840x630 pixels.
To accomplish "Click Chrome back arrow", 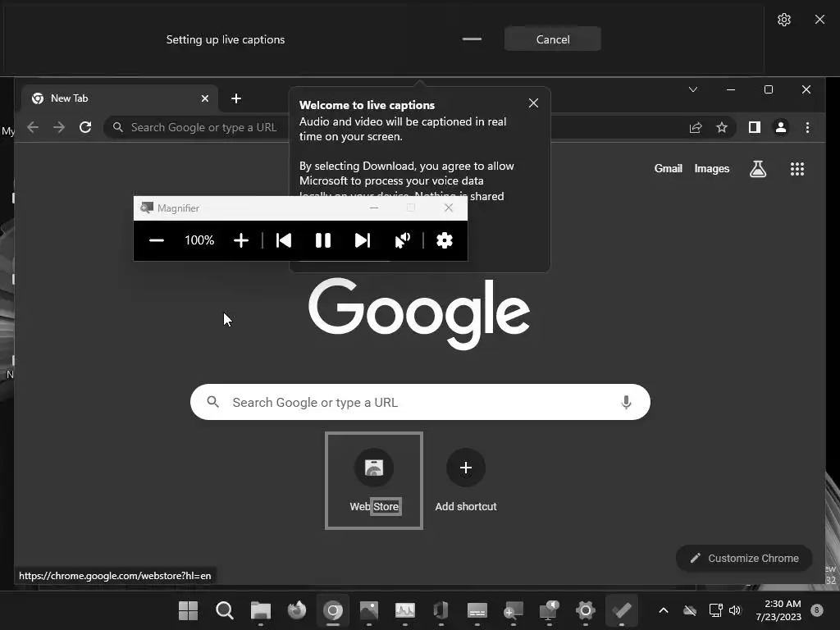I will (x=33, y=127).
